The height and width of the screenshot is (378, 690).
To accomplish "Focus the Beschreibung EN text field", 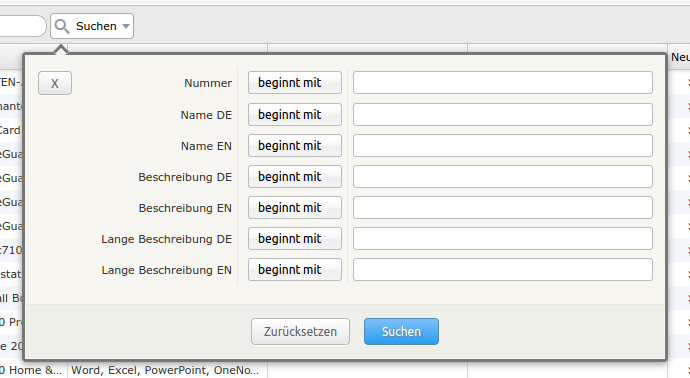I will pos(503,208).
